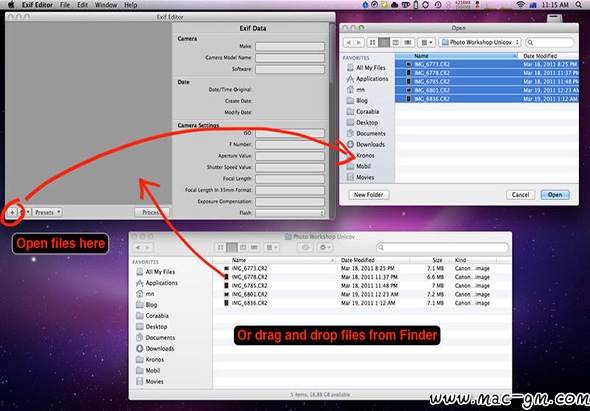590x411 pixels.
Task: Click the Wi-Fi status icon
Action: tap(520, 5)
